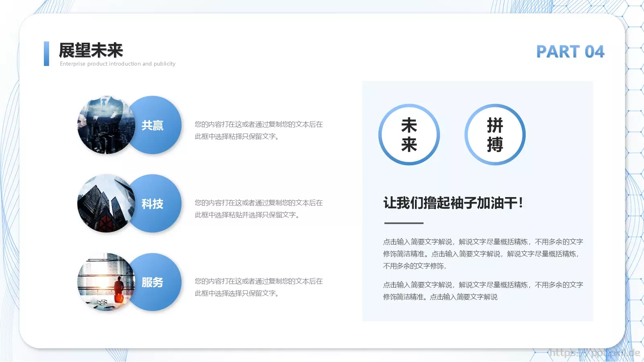Click the title 展望未来
The width and height of the screenshot is (644, 362).
point(91,50)
